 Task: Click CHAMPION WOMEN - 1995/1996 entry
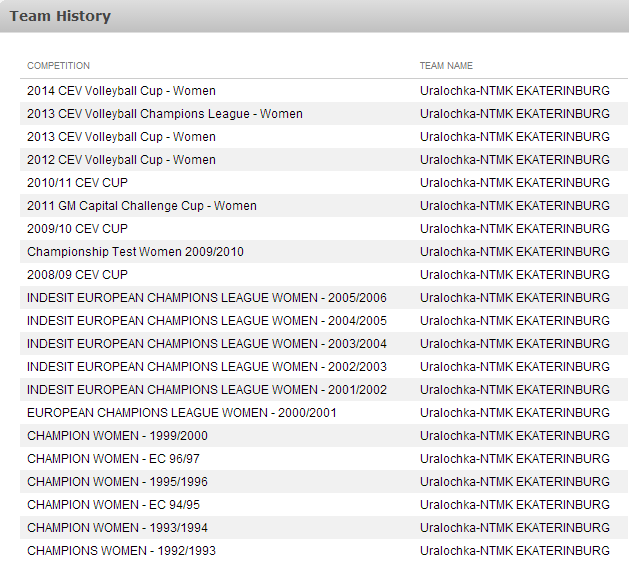pyautogui.click(x=117, y=482)
